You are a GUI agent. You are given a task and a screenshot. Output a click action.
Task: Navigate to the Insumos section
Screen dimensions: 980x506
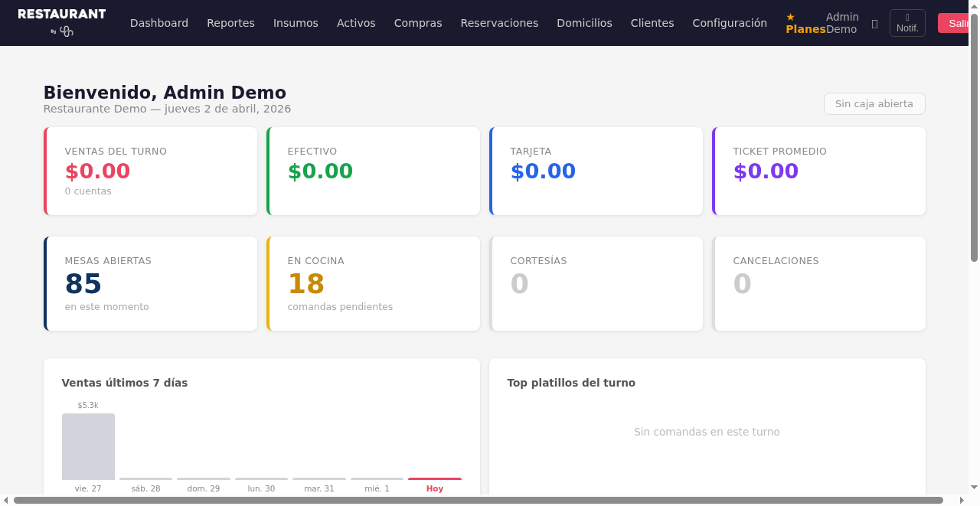[296, 23]
